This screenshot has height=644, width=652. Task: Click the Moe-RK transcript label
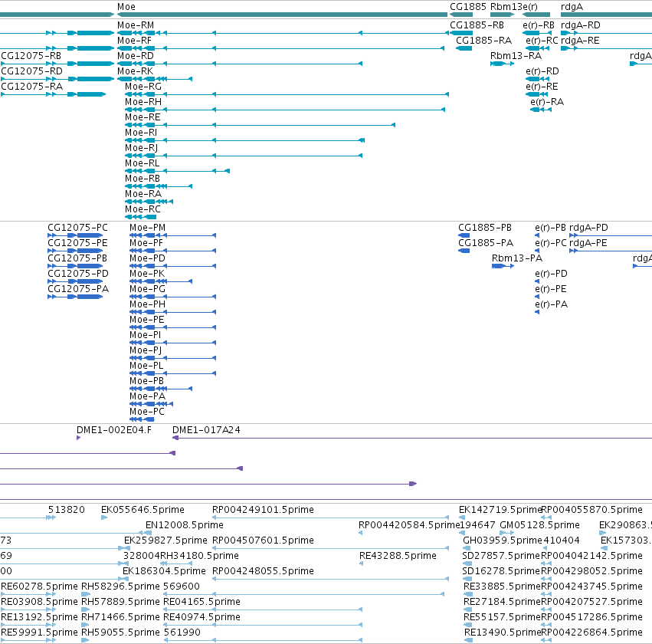pyautogui.click(x=135, y=71)
